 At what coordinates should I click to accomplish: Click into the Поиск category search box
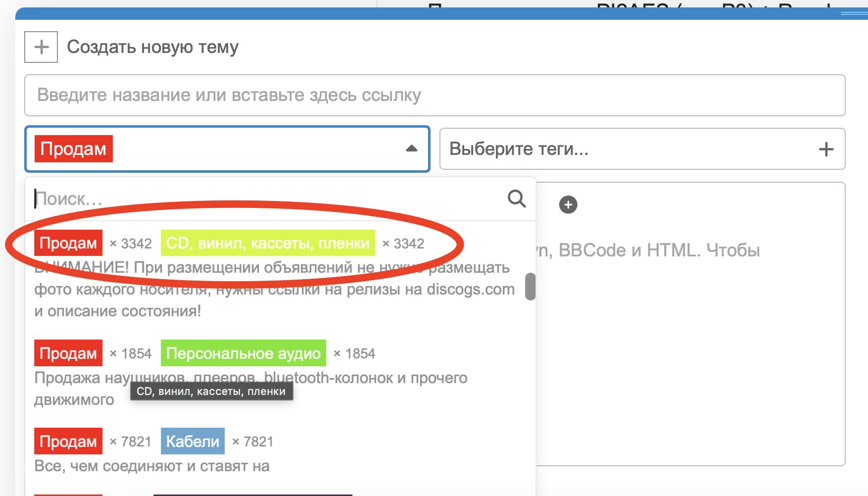pyautogui.click(x=267, y=198)
